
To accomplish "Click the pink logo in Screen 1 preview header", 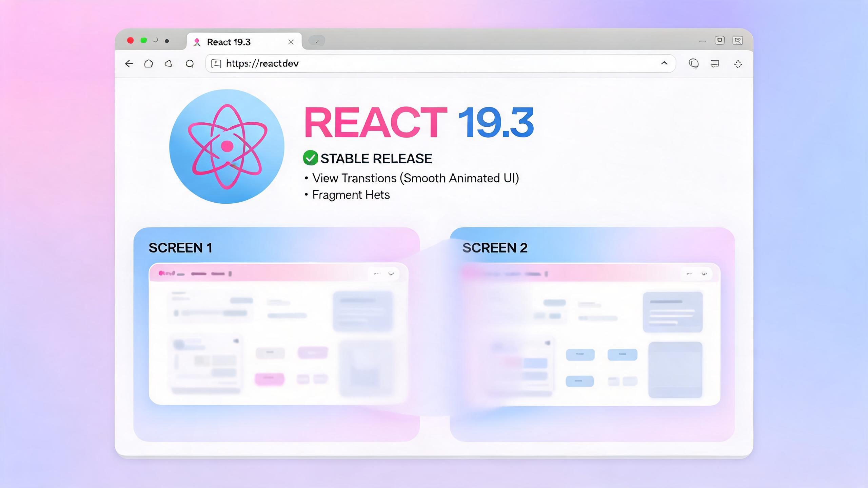I will (x=166, y=273).
